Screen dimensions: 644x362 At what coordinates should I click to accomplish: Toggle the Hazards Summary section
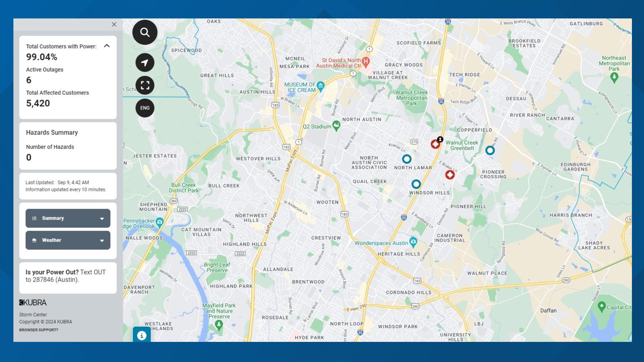[67, 133]
